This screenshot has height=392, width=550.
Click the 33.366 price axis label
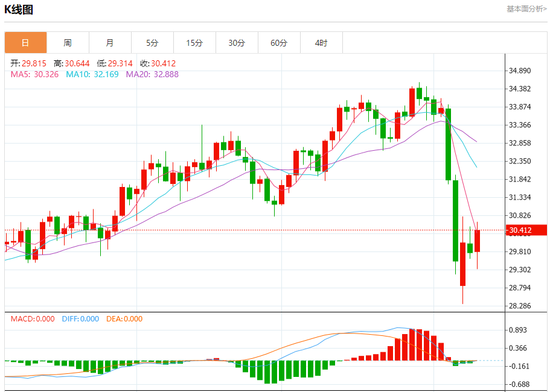point(520,125)
